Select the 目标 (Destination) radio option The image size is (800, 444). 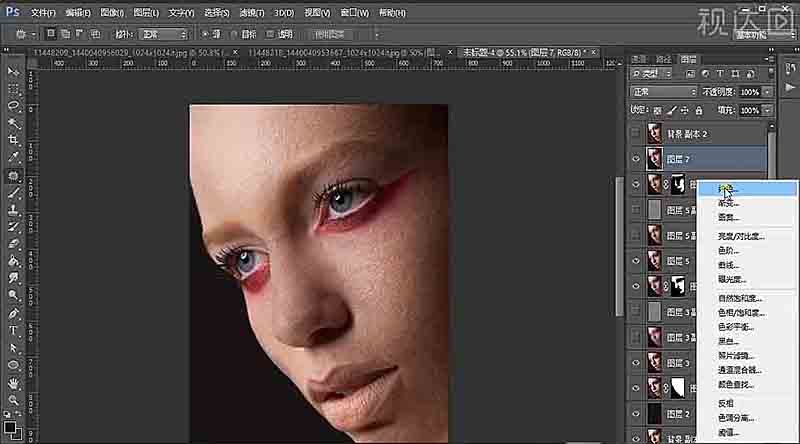(235, 34)
